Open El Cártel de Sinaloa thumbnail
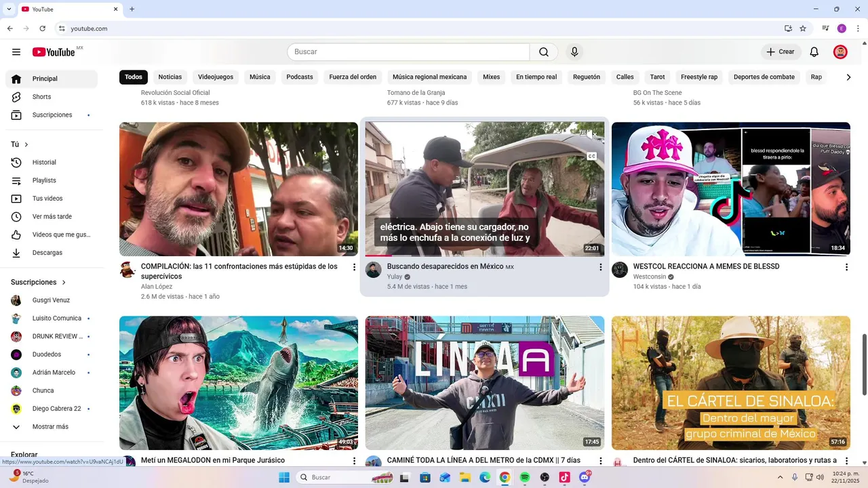Image resolution: width=868 pixels, height=488 pixels. (x=731, y=383)
